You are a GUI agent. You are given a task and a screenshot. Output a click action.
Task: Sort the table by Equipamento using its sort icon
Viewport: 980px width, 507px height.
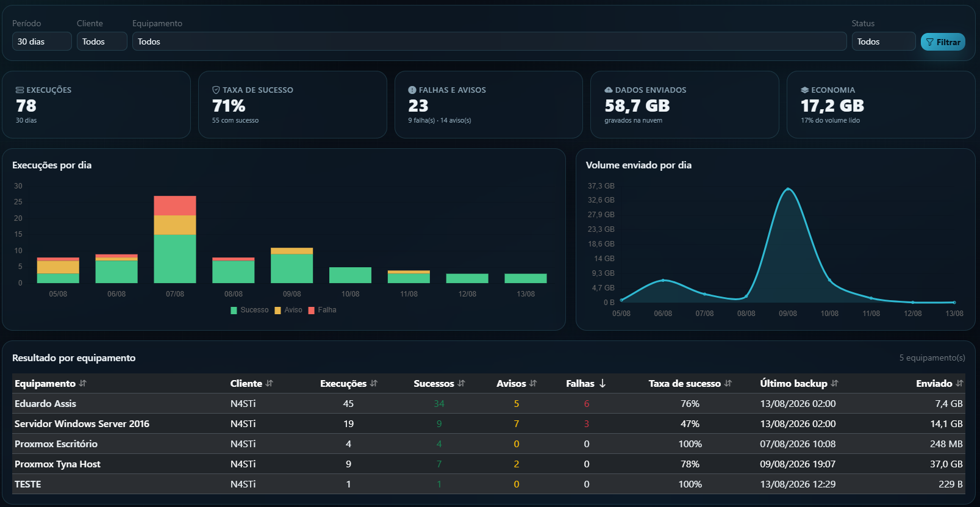coord(83,383)
